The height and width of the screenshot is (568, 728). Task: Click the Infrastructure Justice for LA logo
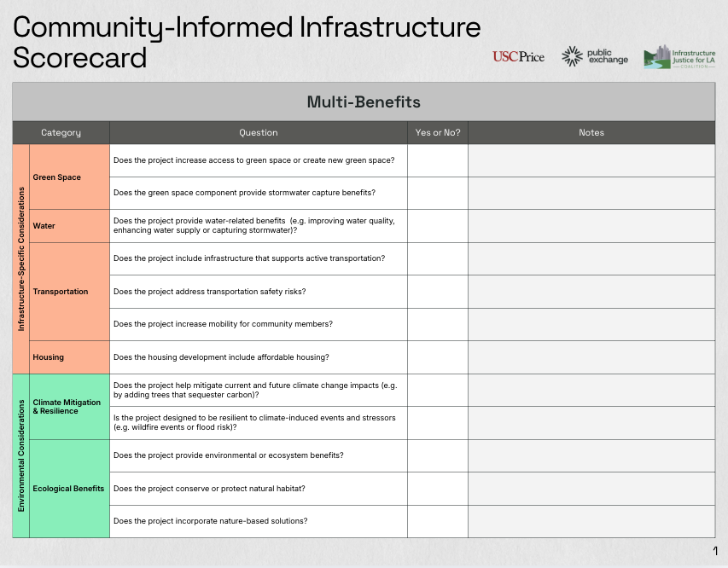[679, 59]
